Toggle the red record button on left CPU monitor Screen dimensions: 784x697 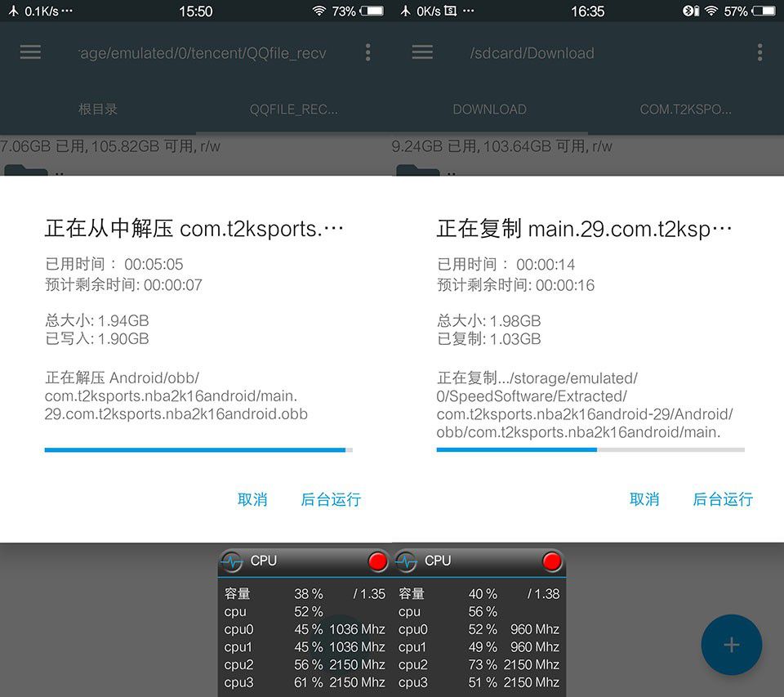[x=377, y=561]
